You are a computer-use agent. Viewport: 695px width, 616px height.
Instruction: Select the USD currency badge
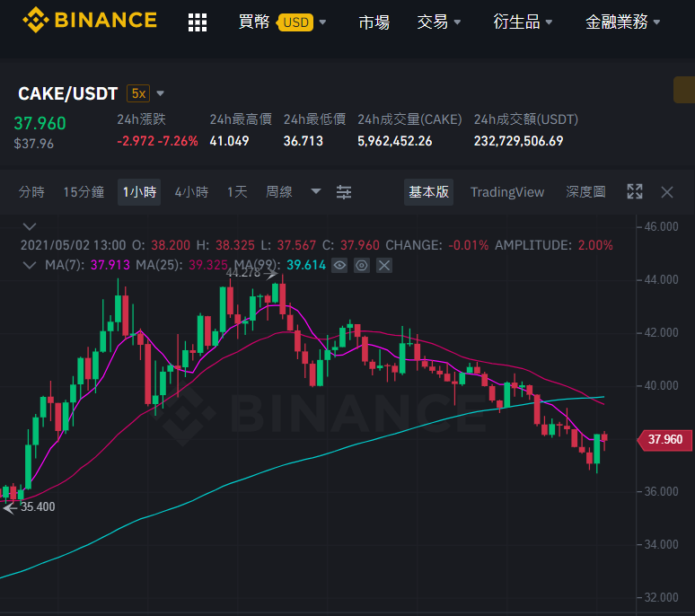[x=295, y=22]
